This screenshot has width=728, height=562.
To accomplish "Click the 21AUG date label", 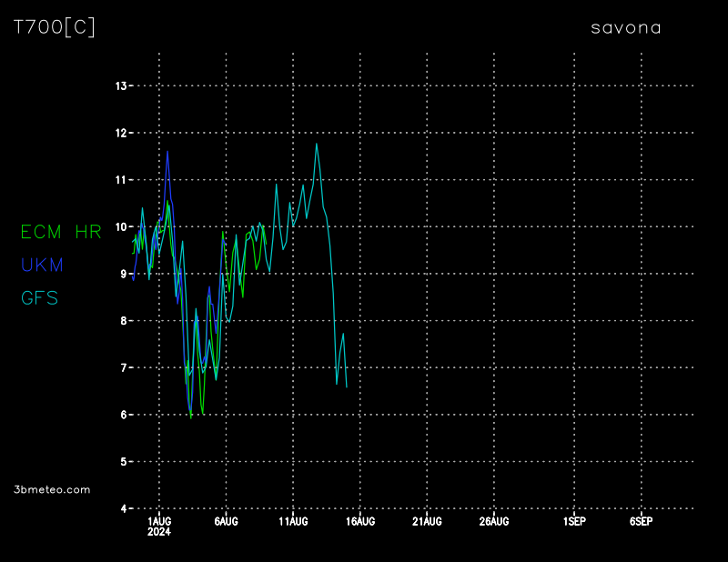I will click(427, 521).
